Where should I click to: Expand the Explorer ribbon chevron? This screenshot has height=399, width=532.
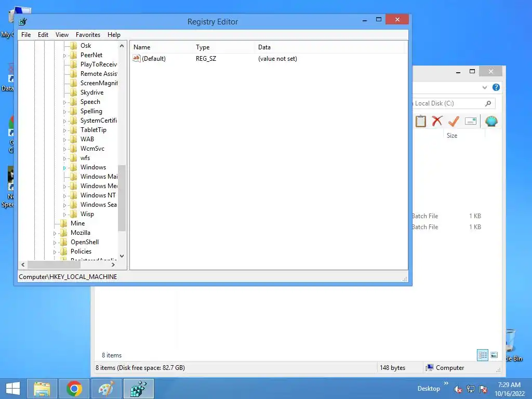pos(485,87)
